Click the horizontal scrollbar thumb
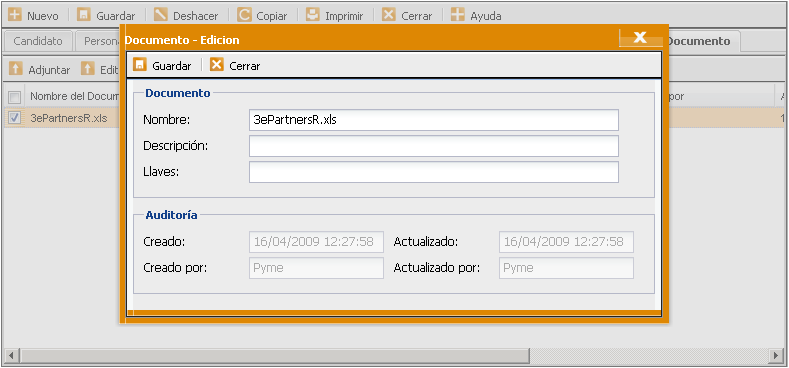The width and height of the screenshot is (789, 368). click(275, 356)
